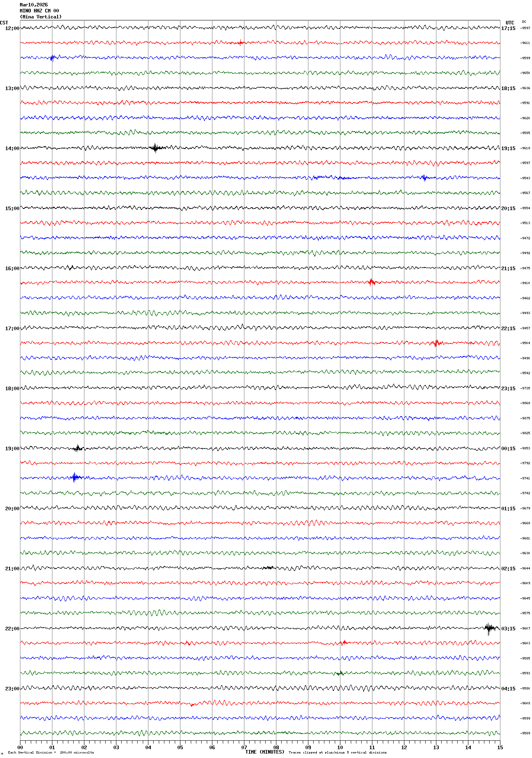Click the DC column header
Viewport: 532px width, 758px height.
[x=524, y=22]
